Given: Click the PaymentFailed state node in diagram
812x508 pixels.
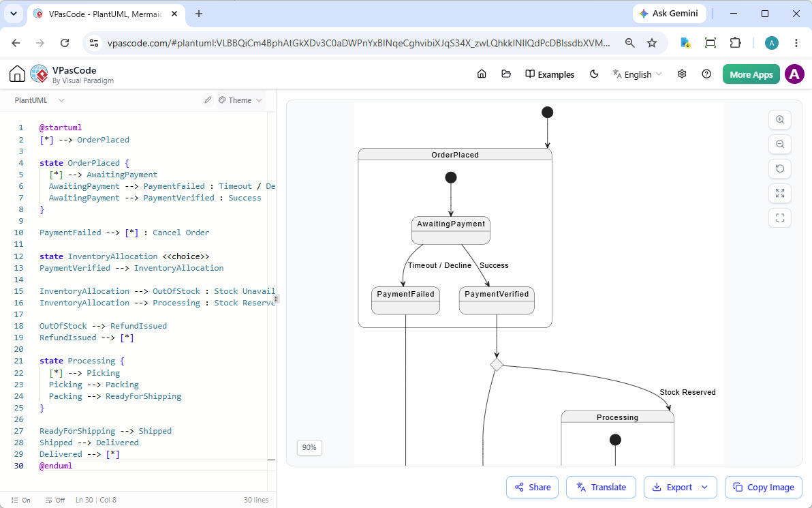Looking at the screenshot, I should 405,300.
